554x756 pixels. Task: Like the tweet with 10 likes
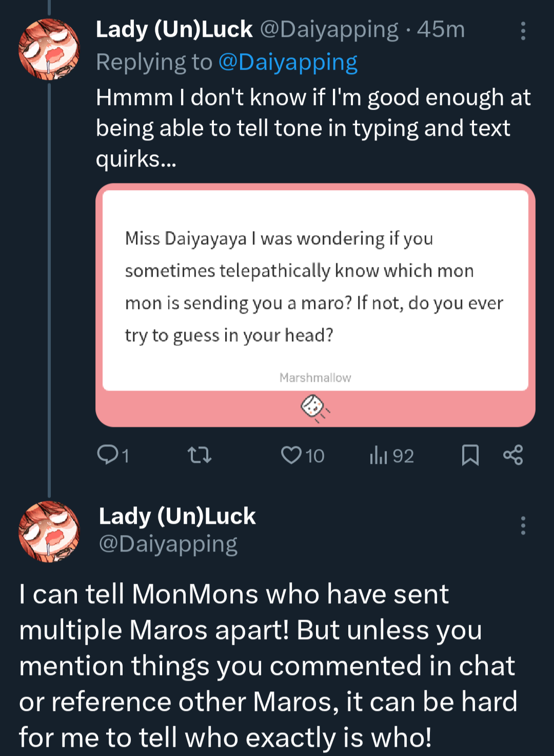[292, 455]
